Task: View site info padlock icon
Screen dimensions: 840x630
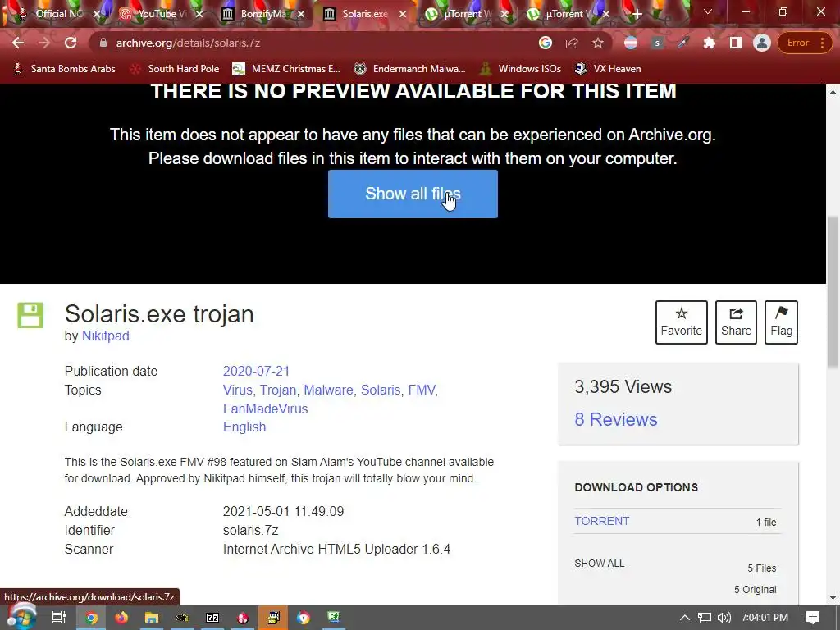Action: pos(103,43)
